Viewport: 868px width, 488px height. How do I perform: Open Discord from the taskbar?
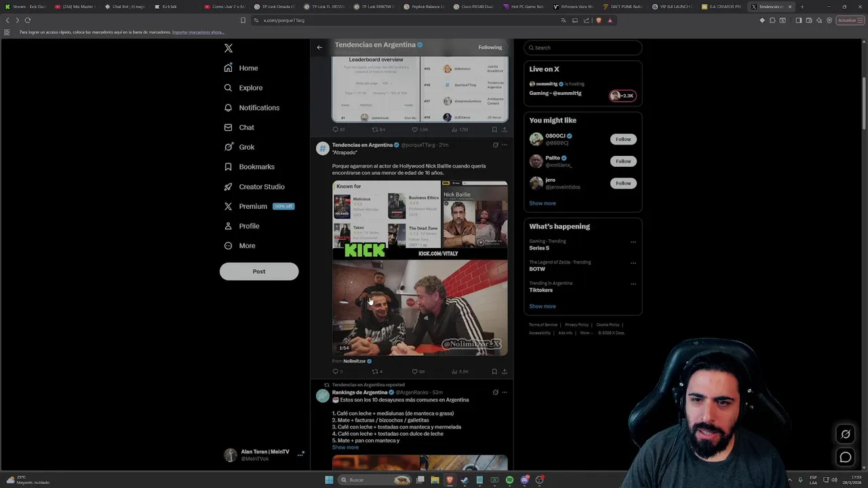pyautogui.click(x=525, y=480)
